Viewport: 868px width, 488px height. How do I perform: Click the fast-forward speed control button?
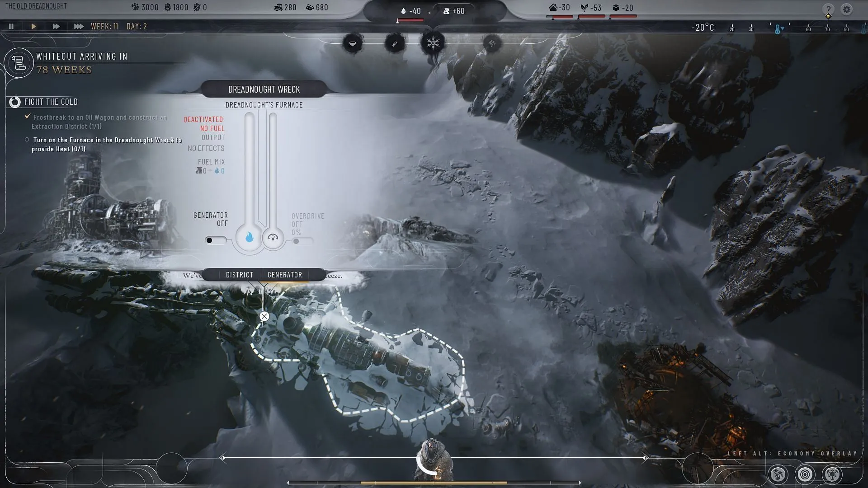click(x=56, y=26)
